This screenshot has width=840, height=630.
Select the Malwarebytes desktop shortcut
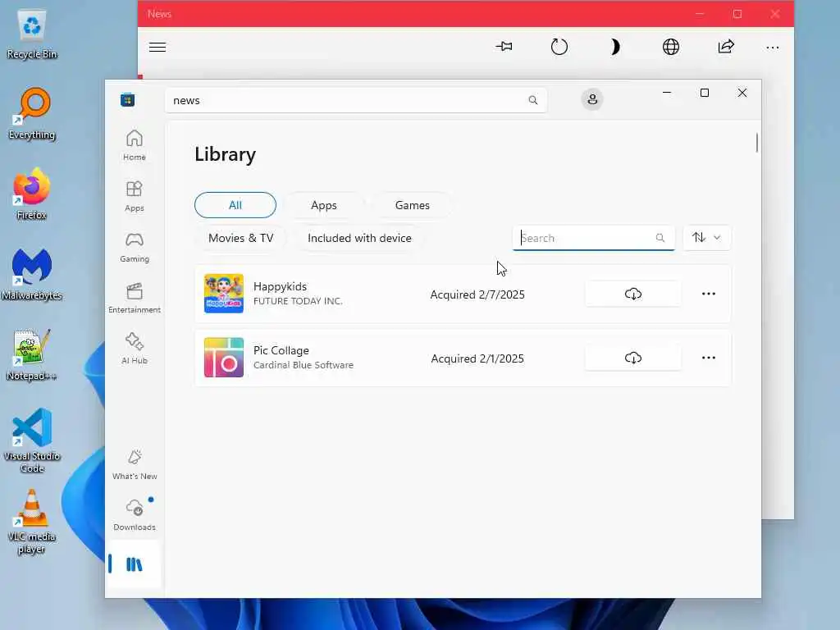coord(32,274)
